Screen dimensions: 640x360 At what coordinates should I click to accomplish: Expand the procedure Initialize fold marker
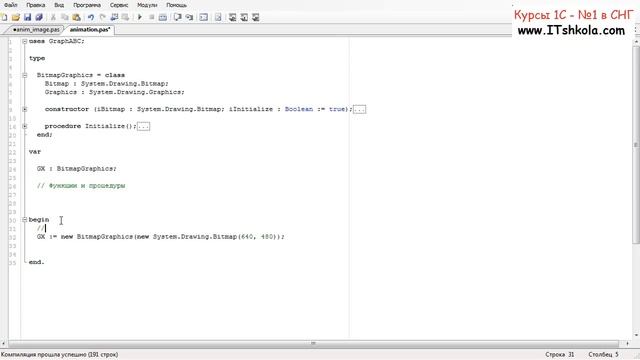click(24, 126)
